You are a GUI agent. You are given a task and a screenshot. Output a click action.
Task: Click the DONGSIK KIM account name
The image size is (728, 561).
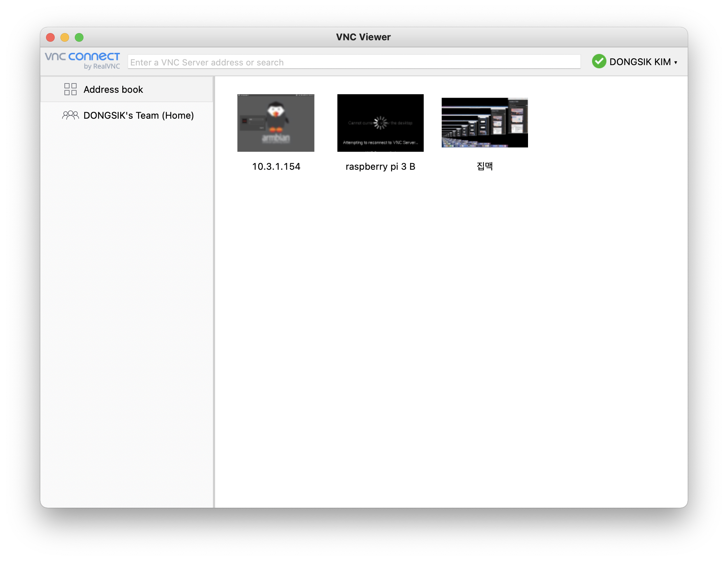pyautogui.click(x=640, y=62)
